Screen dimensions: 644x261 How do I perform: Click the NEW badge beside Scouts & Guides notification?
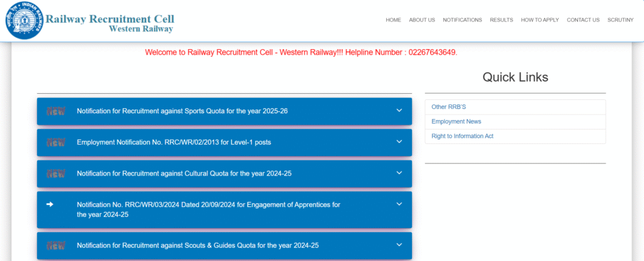coord(56,245)
